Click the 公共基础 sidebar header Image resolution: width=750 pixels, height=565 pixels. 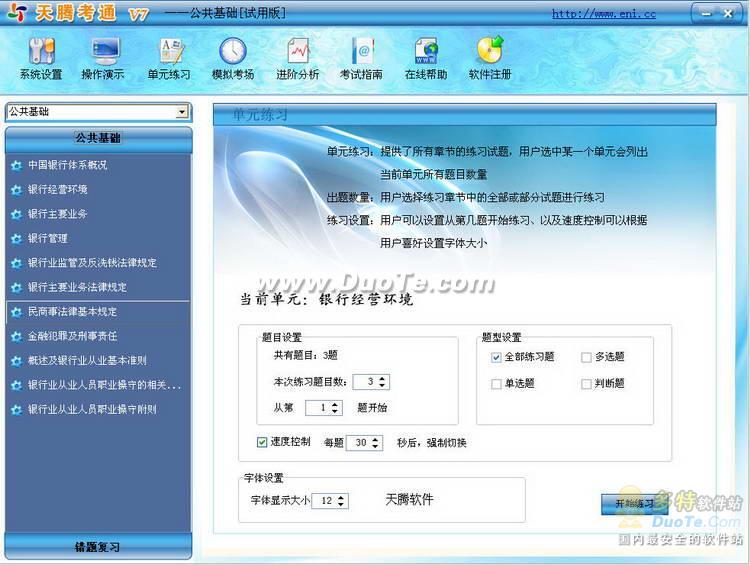(x=98, y=139)
